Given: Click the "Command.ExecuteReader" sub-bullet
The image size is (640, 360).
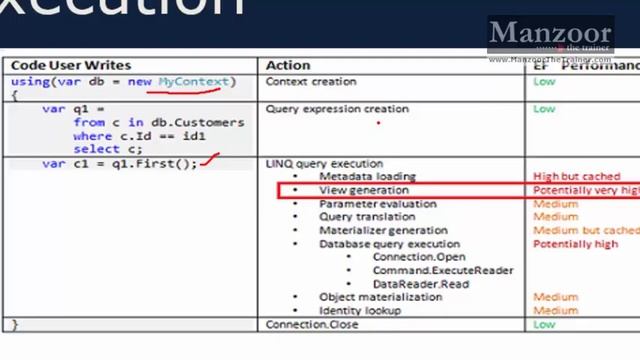Looking at the screenshot, I should pos(443,270).
